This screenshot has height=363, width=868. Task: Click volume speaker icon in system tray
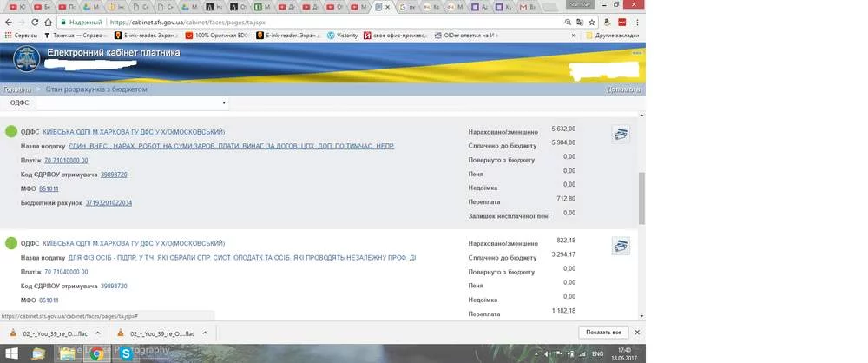pyautogui.click(x=547, y=353)
